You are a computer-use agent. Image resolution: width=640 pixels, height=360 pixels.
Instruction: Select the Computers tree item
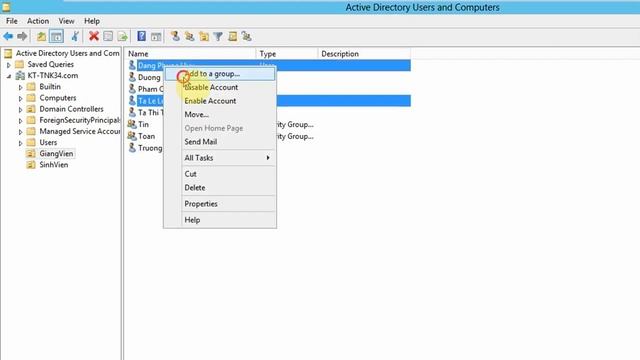coord(58,98)
